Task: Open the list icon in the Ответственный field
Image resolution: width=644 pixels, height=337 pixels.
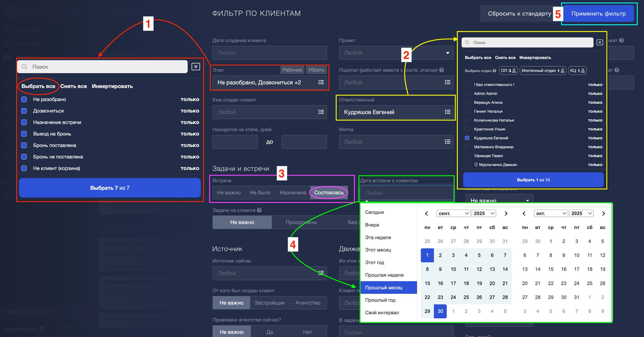Action: [447, 112]
